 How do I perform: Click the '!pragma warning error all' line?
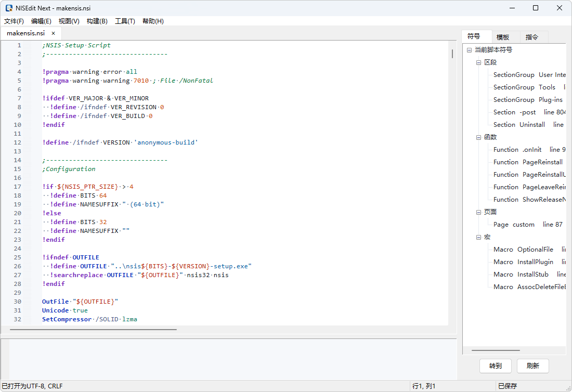[x=90, y=72]
